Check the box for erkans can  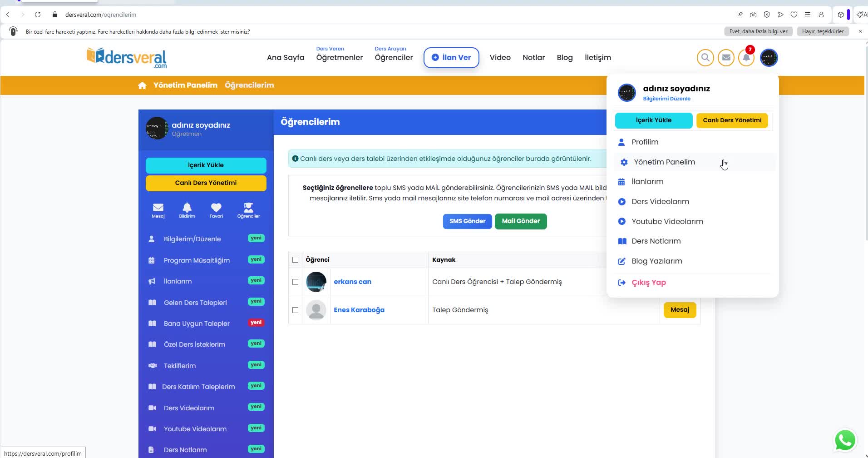tap(296, 282)
